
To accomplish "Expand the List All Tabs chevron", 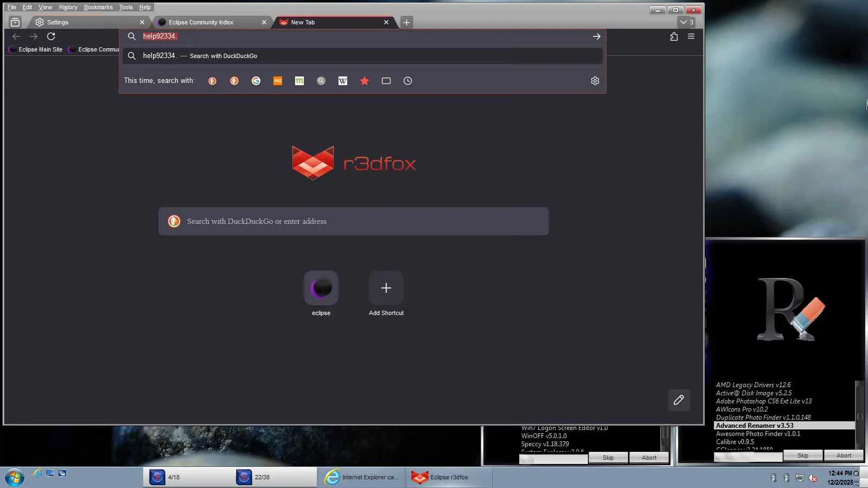I will [x=687, y=22].
